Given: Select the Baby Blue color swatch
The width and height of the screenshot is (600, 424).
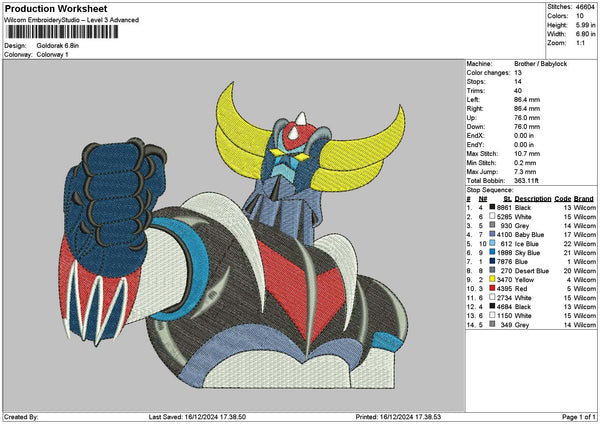Looking at the screenshot, I should point(492,234).
